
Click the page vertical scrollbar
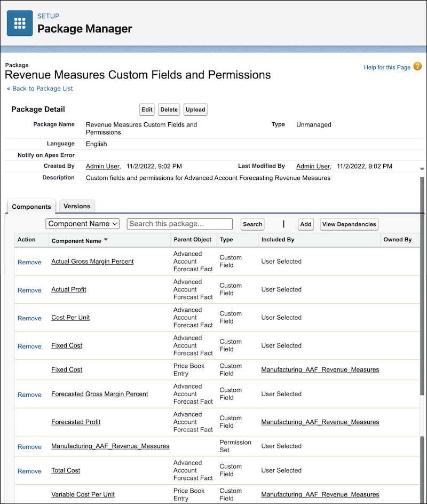click(x=422, y=286)
